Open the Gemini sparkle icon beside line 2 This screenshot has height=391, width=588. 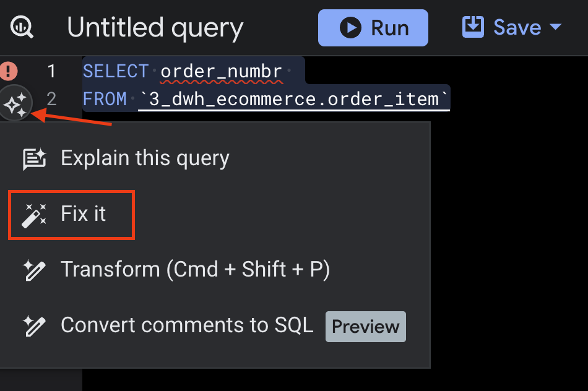tap(15, 102)
